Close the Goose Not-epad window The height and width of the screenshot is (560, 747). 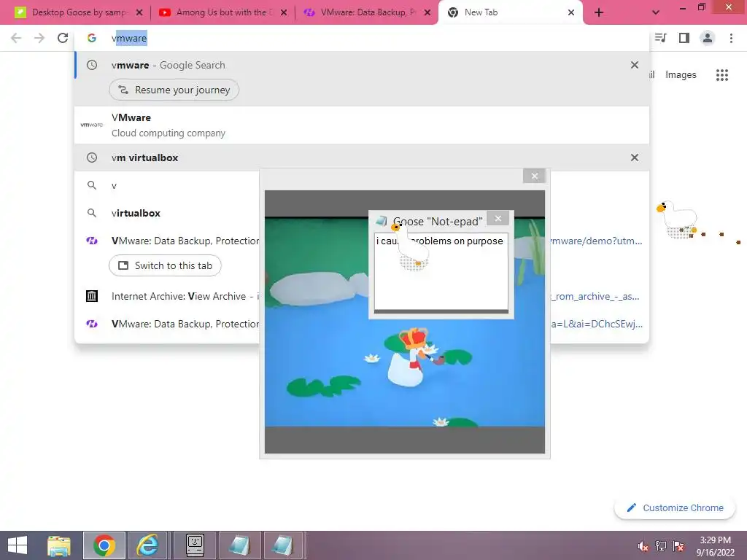point(498,218)
